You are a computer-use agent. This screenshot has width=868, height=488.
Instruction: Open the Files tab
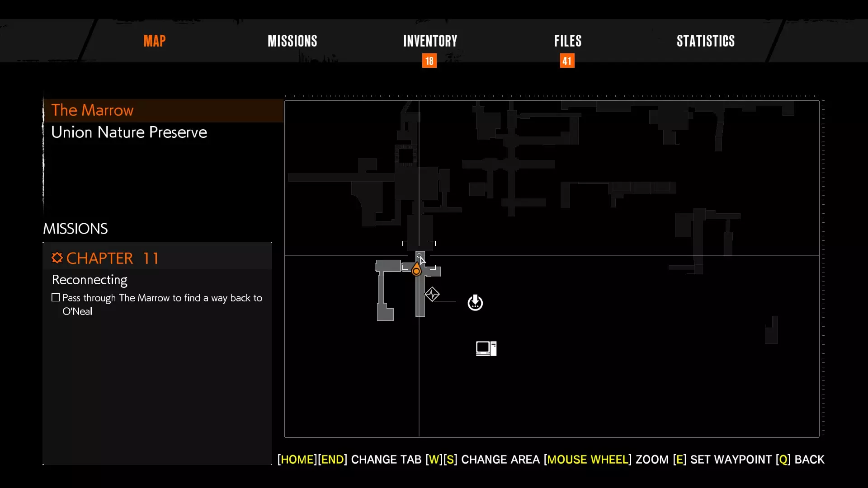(568, 41)
